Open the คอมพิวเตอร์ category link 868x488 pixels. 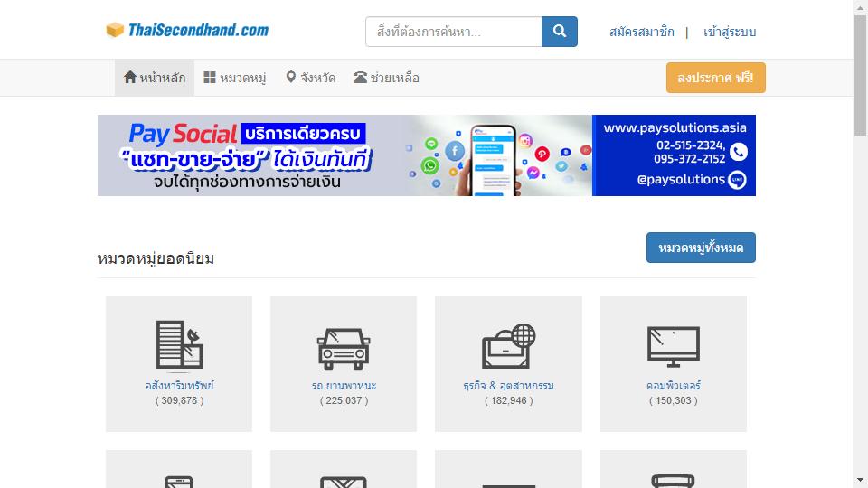pyautogui.click(x=673, y=386)
